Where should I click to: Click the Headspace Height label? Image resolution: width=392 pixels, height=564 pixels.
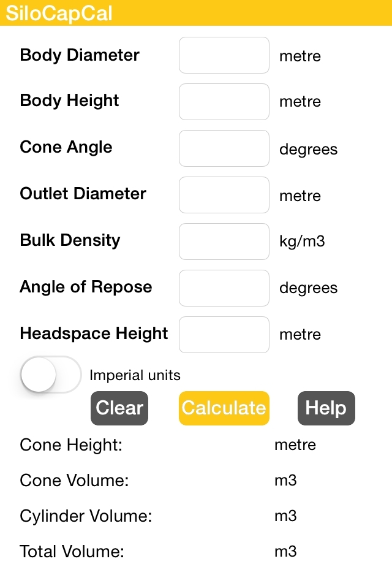click(x=94, y=333)
